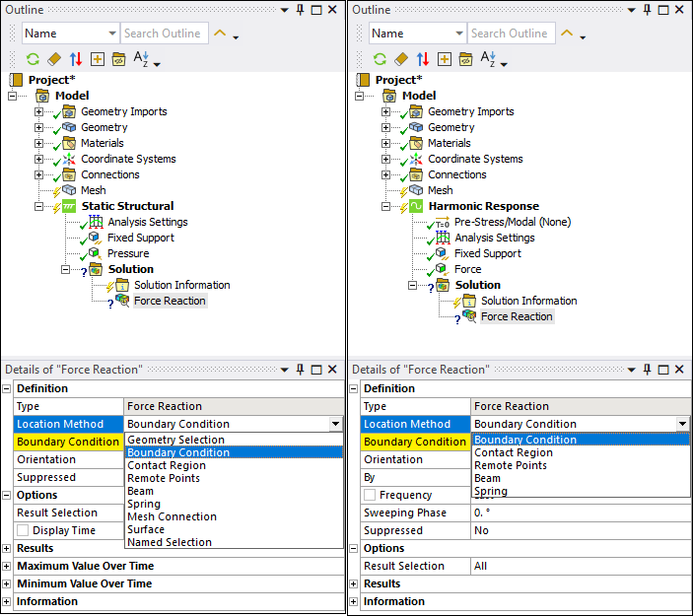Enable the Display Time checkbox
Image resolution: width=693 pixels, height=616 pixels.
(24, 530)
